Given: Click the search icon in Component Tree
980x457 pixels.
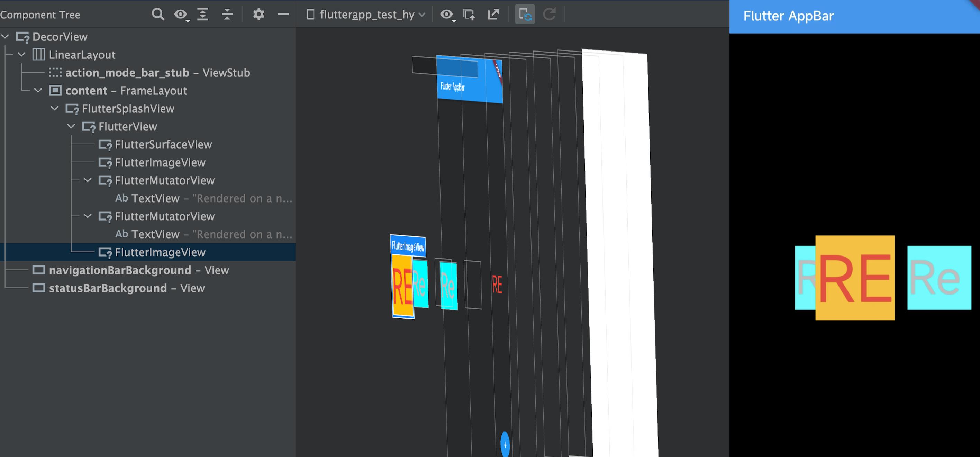Looking at the screenshot, I should 158,15.
